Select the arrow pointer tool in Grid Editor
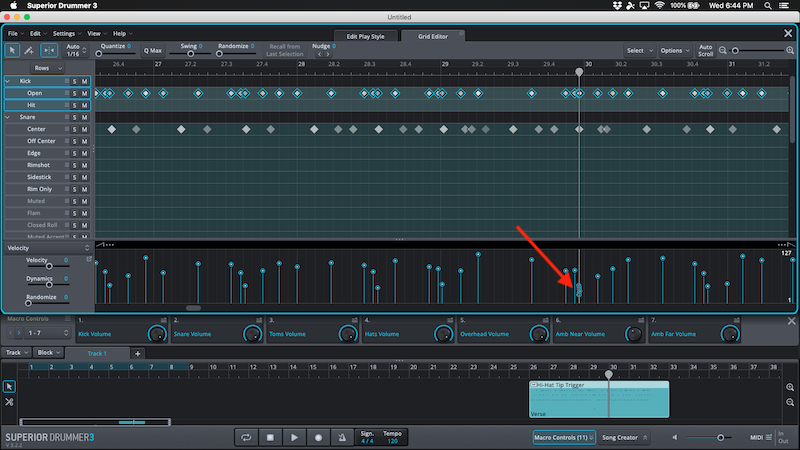 12,51
